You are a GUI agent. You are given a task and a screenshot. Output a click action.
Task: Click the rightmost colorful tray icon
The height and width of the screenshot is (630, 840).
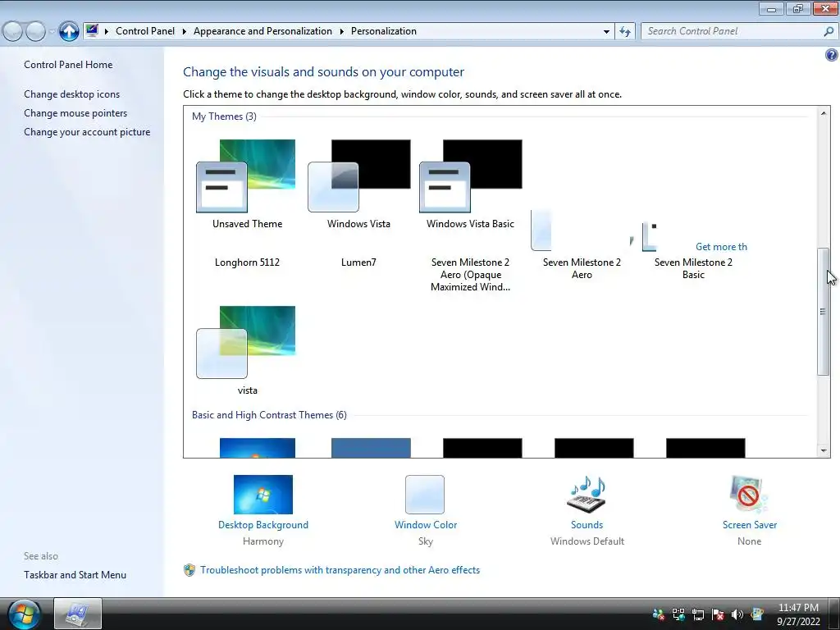(757, 614)
